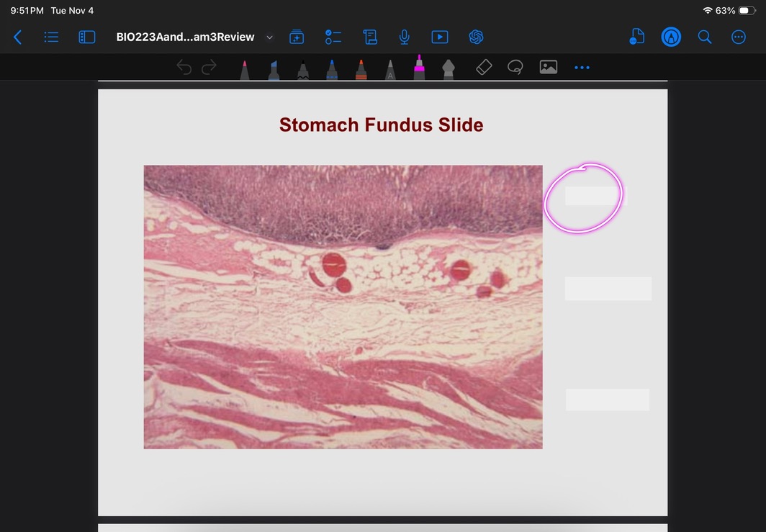
Task: Toggle the pencil drawing mode
Action: tap(671, 37)
